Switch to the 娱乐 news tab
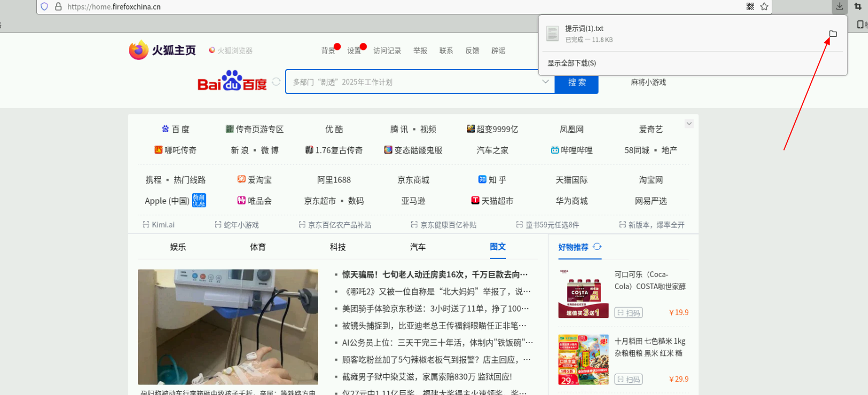This screenshot has height=395, width=868. click(178, 247)
